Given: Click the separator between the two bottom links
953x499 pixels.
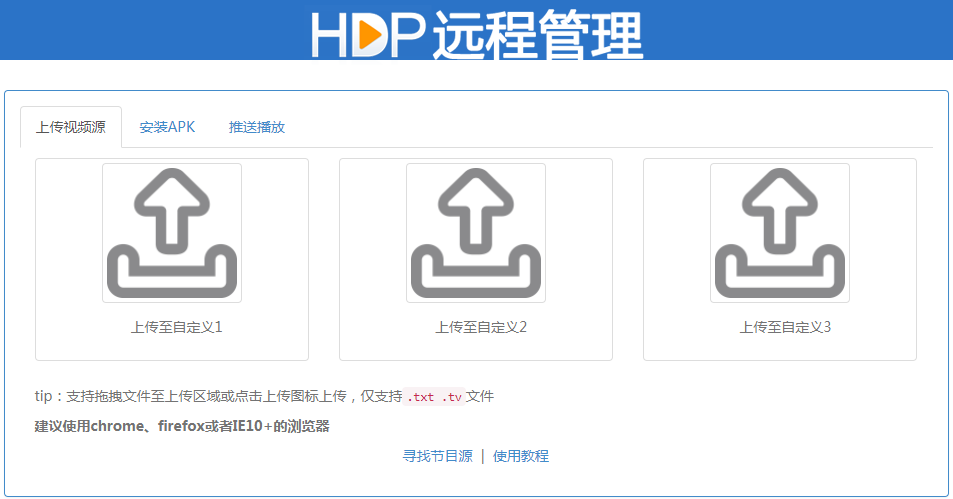Looking at the screenshot, I should [483, 456].
